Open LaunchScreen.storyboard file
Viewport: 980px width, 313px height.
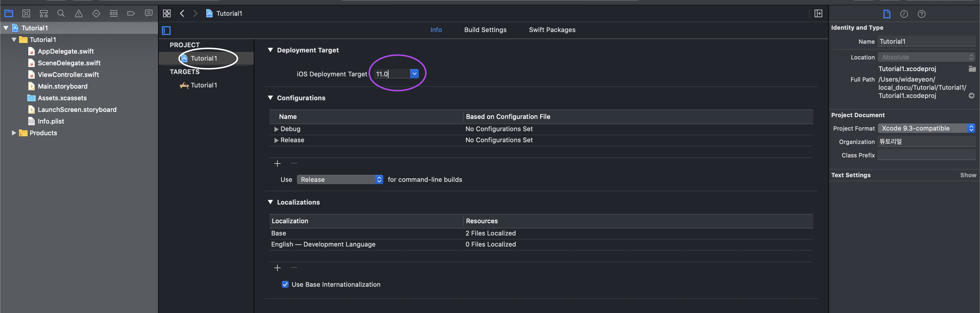click(77, 110)
